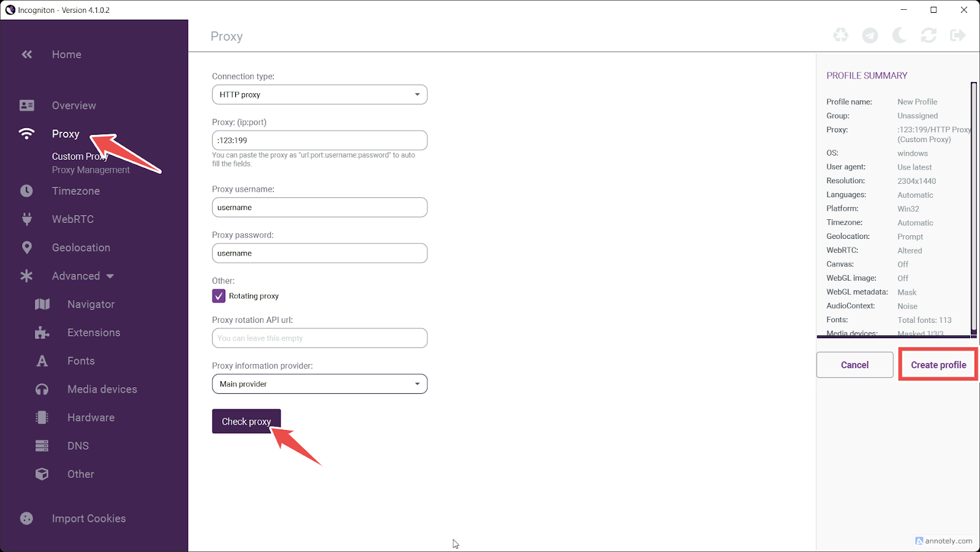Click the Fonts letter A icon
980x552 pixels.
(42, 361)
